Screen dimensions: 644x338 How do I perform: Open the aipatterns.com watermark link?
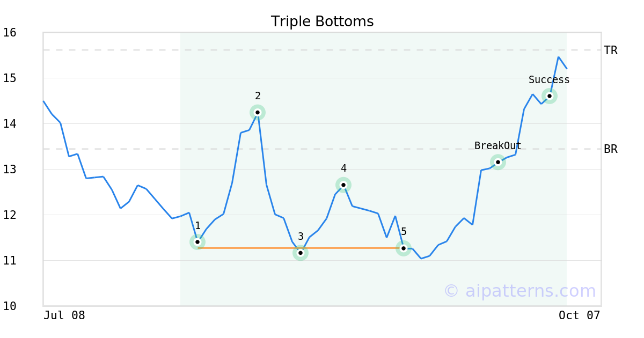click(x=519, y=291)
